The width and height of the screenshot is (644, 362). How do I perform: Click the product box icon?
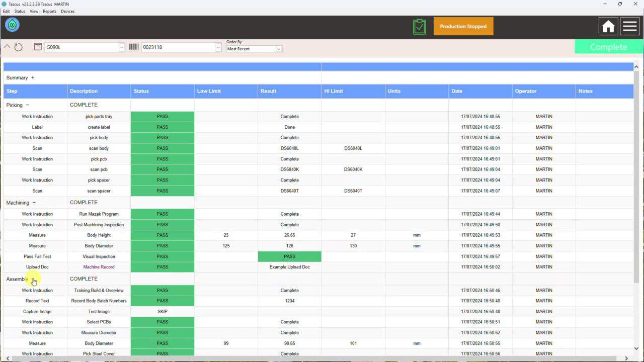pos(38,47)
